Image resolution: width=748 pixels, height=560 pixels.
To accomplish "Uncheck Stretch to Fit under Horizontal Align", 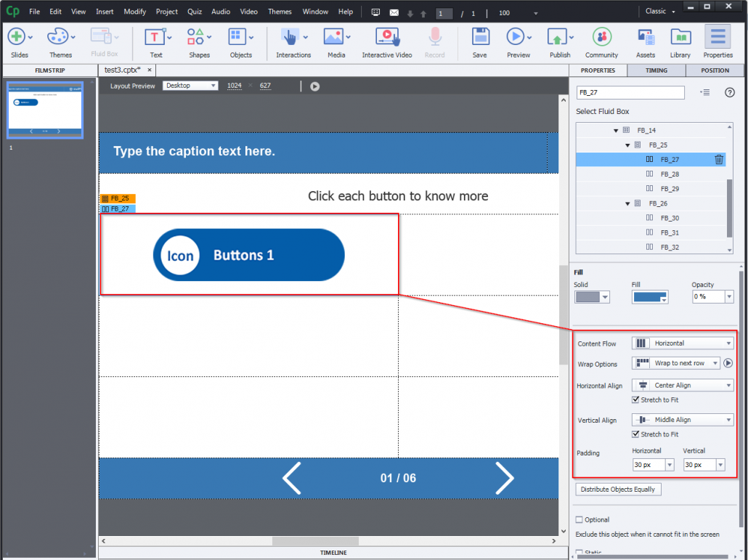I will [x=635, y=399].
